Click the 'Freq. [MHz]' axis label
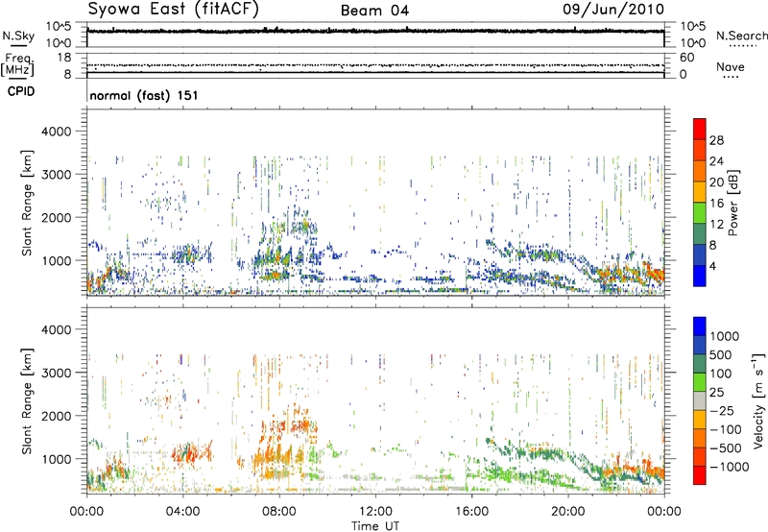768x532 pixels. [18, 65]
